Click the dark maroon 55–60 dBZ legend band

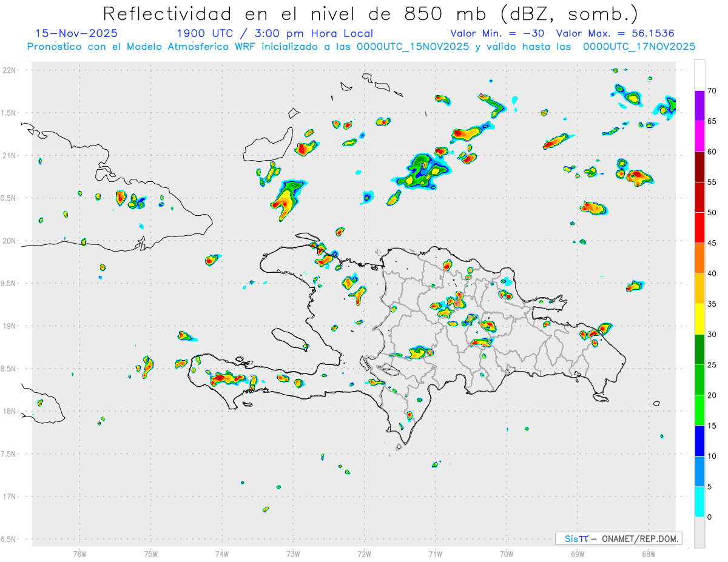tap(699, 167)
